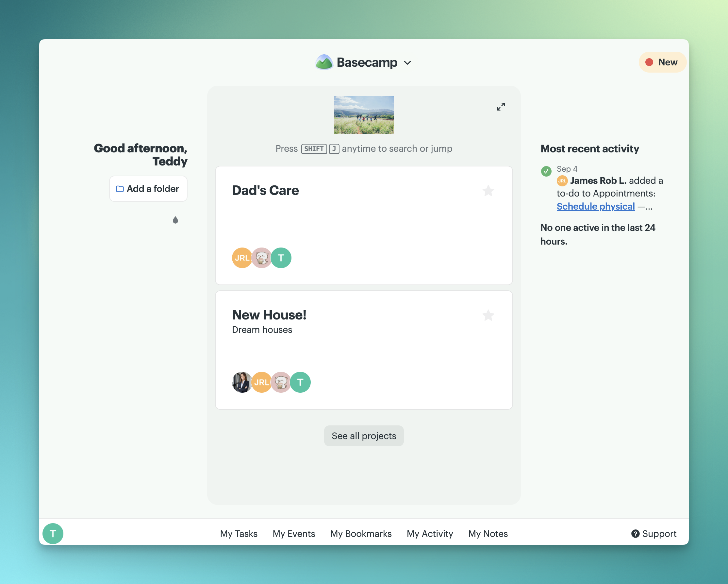Open the New notifications button
The height and width of the screenshot is (584, 728).
point(662,62)
